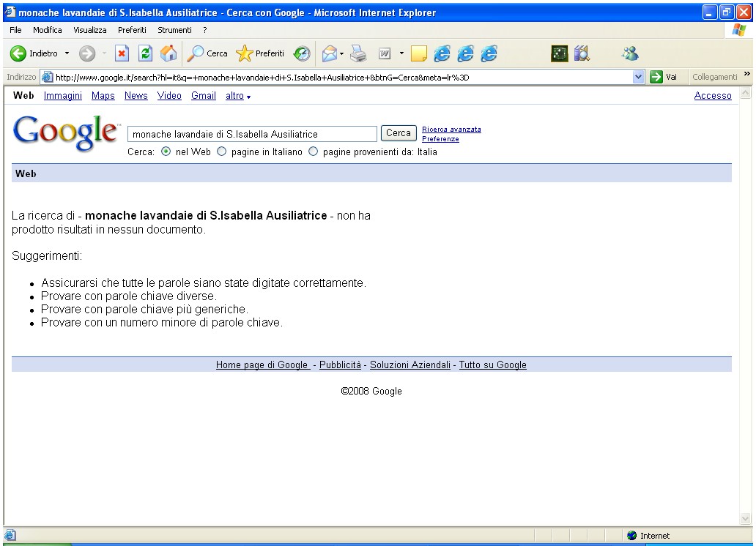Open the Ricerca avanzata link
The image size is (756, 546).
pyautogui.click(x=451, y=129)
